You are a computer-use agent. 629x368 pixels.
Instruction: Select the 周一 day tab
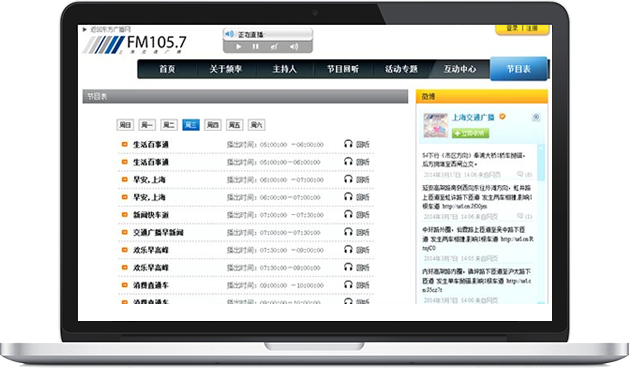pyautogui.click(x=147, y=125)
